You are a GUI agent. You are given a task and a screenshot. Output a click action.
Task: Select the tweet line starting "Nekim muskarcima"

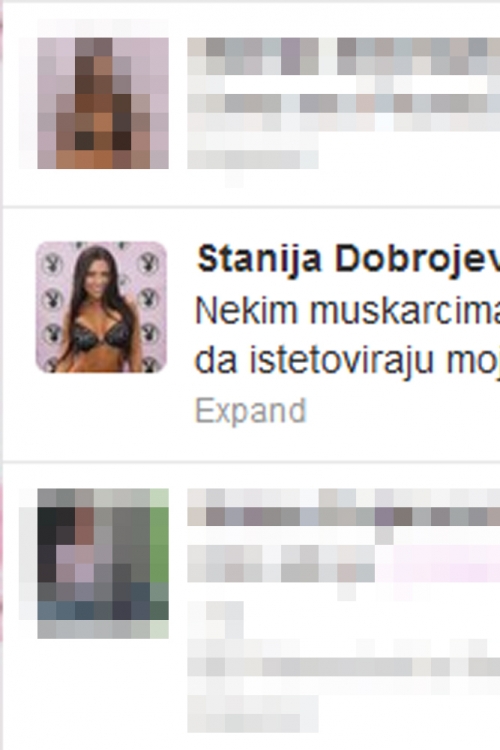tap(347, 310)
